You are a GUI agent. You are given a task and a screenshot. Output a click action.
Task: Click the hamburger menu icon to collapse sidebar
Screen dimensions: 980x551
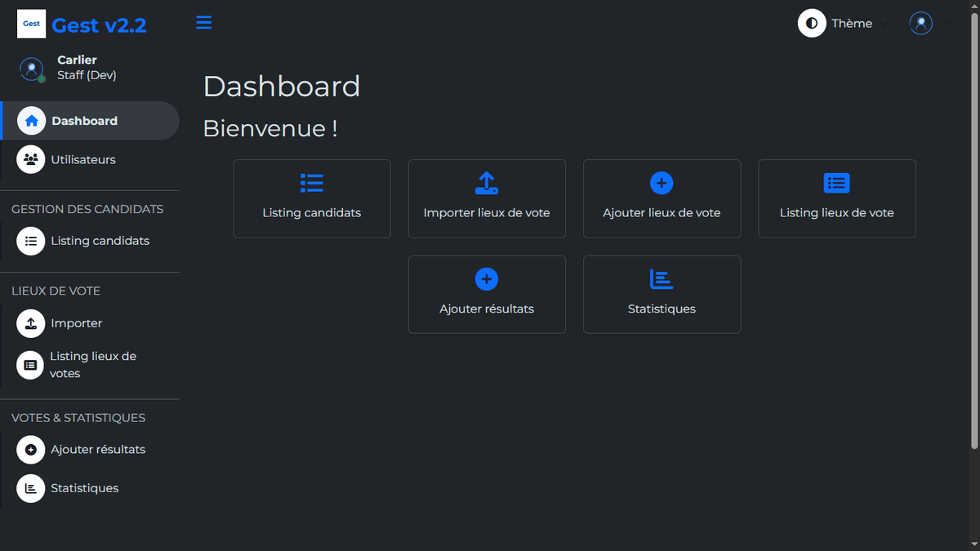pos(204,23)
